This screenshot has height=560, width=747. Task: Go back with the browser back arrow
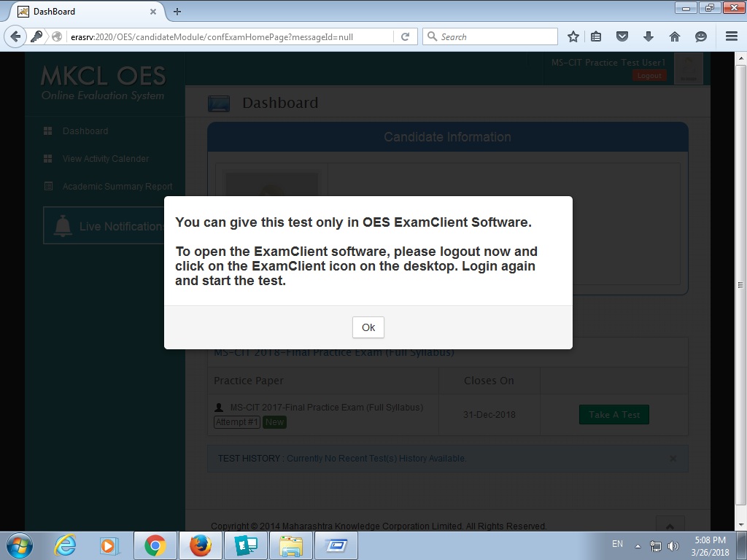(15, 36)
